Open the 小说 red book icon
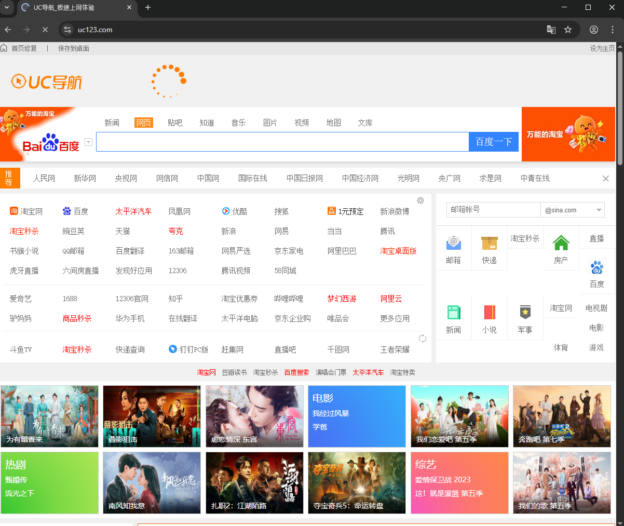 coord(488,312)
